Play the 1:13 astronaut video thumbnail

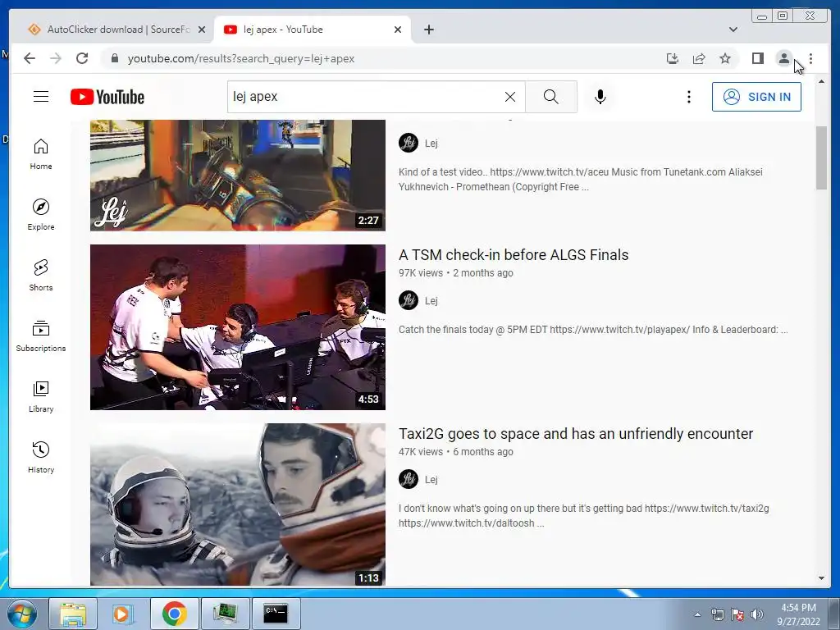pos(237,504)
